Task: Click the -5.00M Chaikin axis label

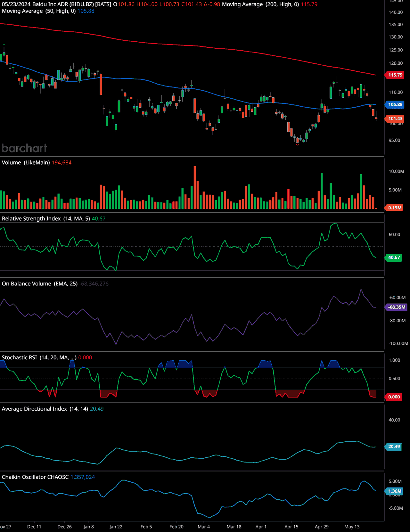Action: [x=396, y=508]
